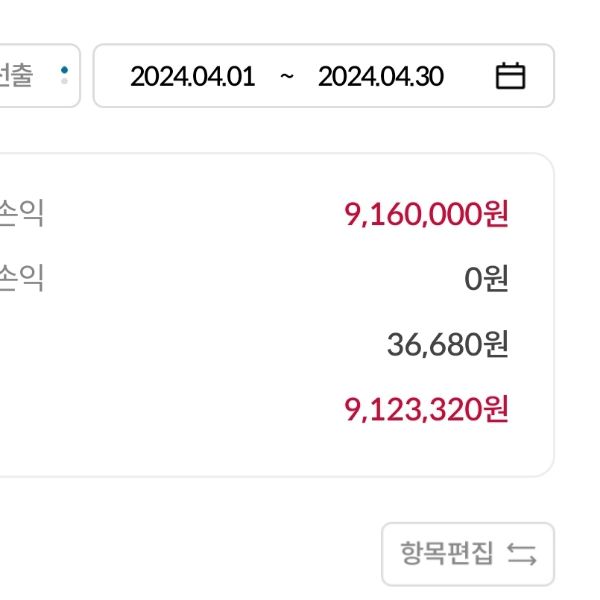The image size is (600, 600).
Task: Click the red 9,123,320원 total
Action: [426, 409]
